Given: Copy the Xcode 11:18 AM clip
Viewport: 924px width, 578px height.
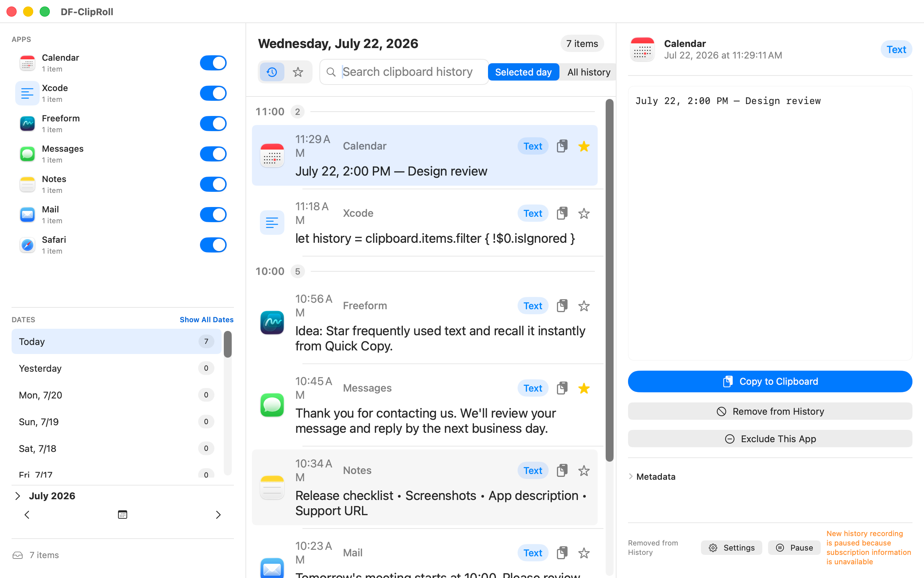Looking at the screenshot, I should click(562, 213).
